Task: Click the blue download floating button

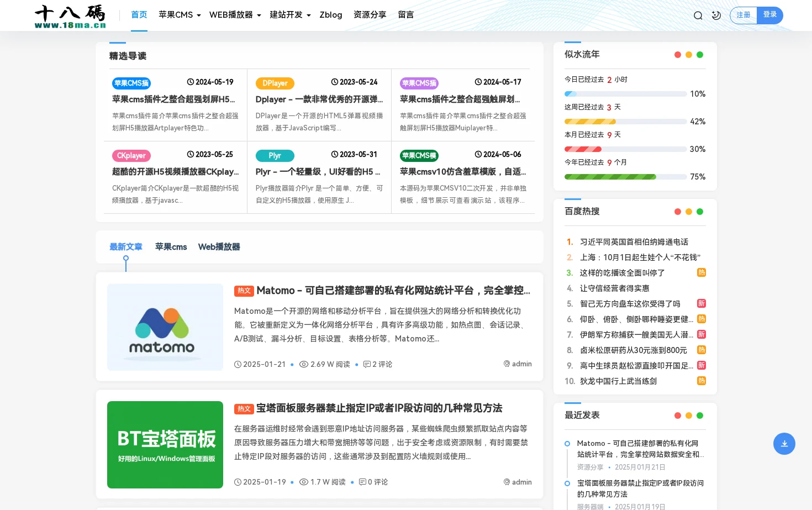Action: pyautogui.click(x=784, y=444)
